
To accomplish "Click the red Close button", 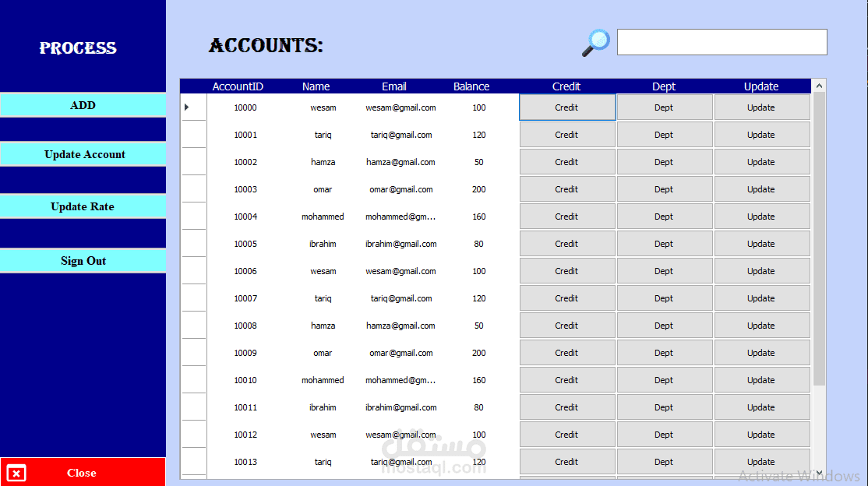I will (83, 473).
